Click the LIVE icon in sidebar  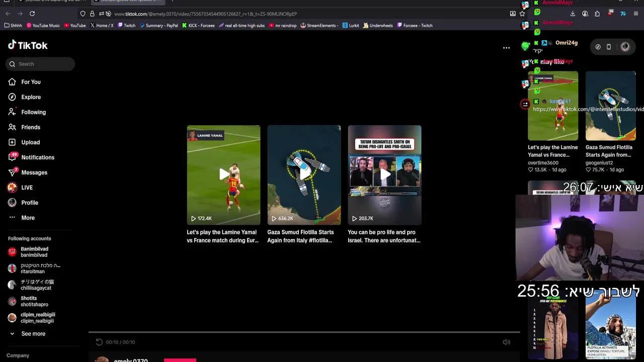pos(12,188)
